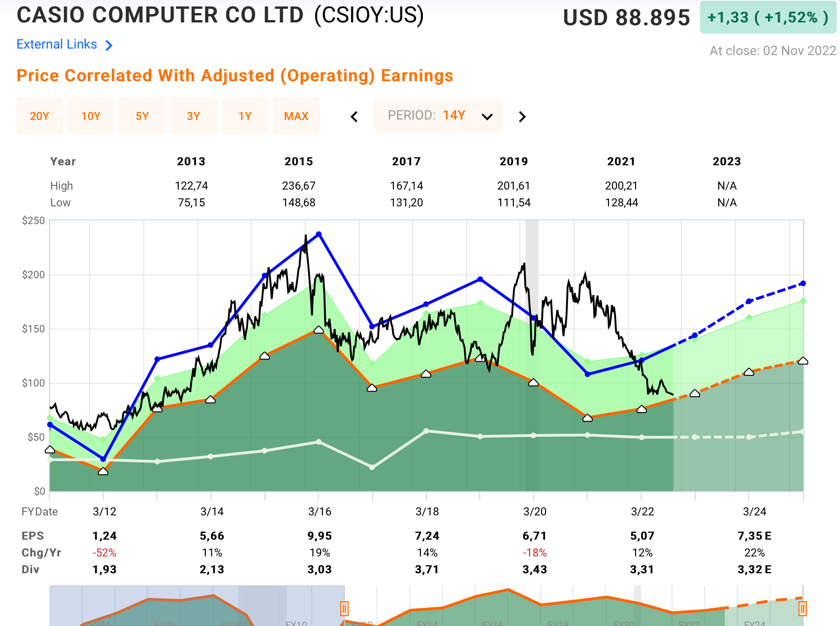The width and height of the screenshot is (840, 626).
Task: Choose the 3Y range button
Action: pyautogui.click(x=194, y=116)
